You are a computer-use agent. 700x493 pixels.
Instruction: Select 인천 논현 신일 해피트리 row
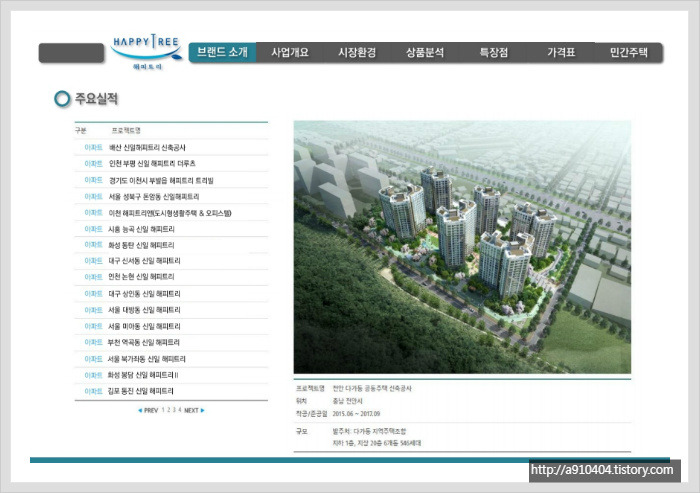point(171,277)
